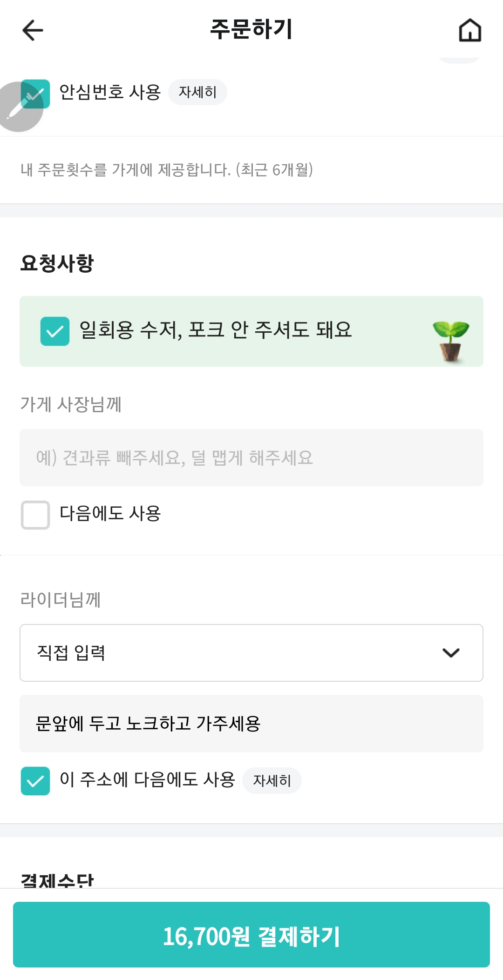Tap the floating eyedropper overlay icon
This screenshot has height=980, width=503.
click(x=18, y=108)
